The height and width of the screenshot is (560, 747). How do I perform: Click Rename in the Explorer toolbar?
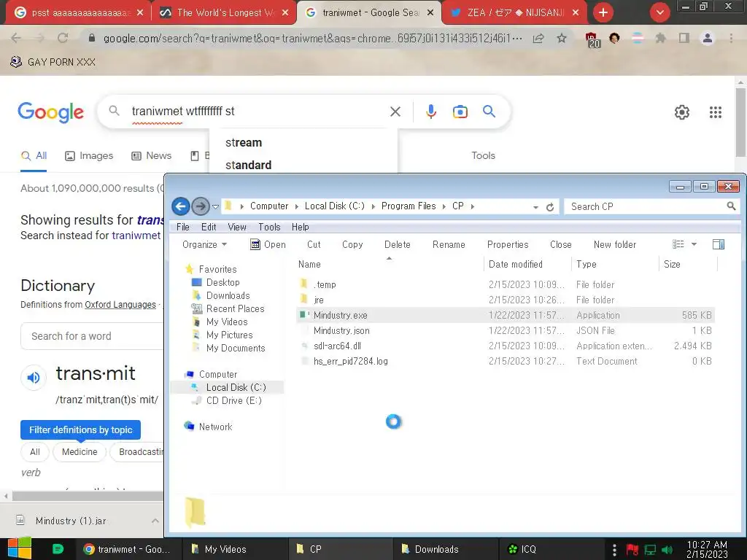pyautogui.click(x=449, y=244)
